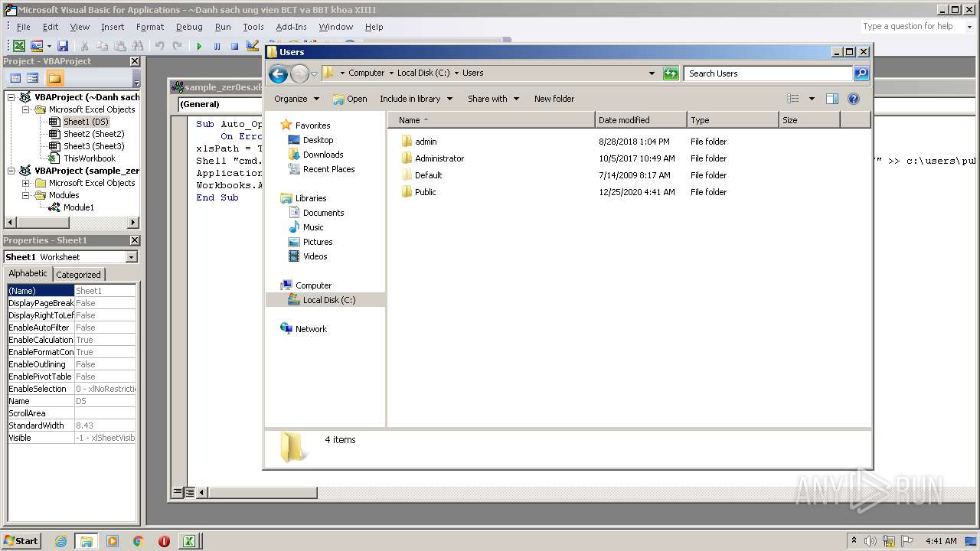This screenshot has width=980, height=551.
Task: Click the change view icon in Explorer
Action: click(x=793, y=99)
